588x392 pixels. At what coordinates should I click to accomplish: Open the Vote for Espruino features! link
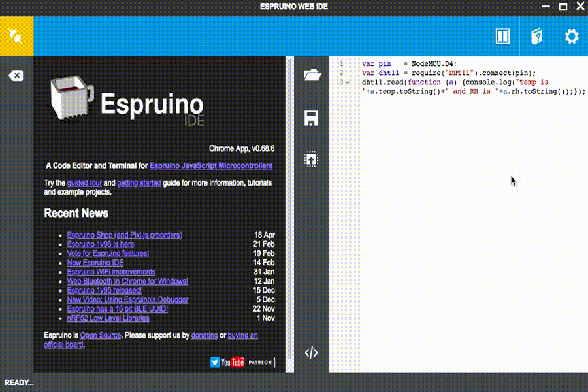[108, 253]
